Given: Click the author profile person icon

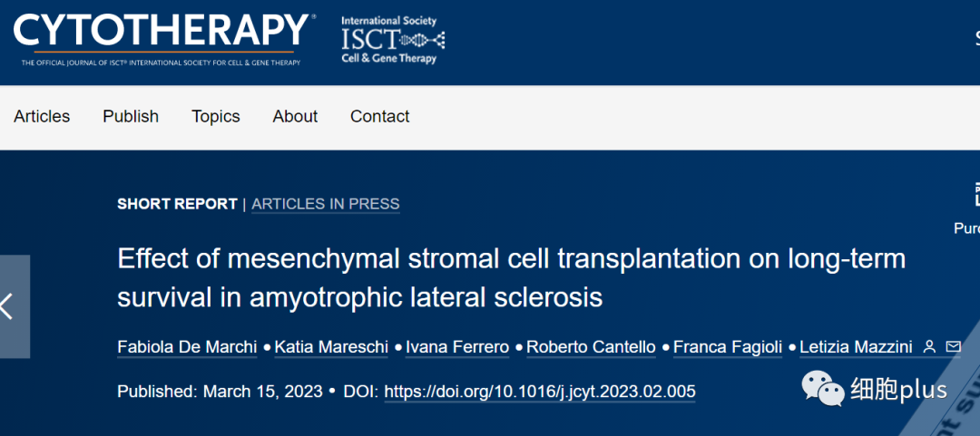Looking at the screenshot, I should [x=930, y=346].
